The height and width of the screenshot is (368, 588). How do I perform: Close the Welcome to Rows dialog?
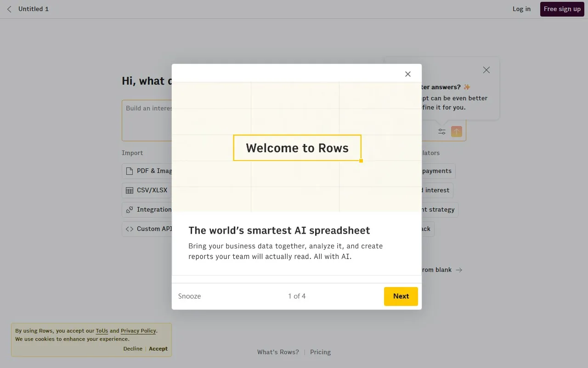point(407,74)
